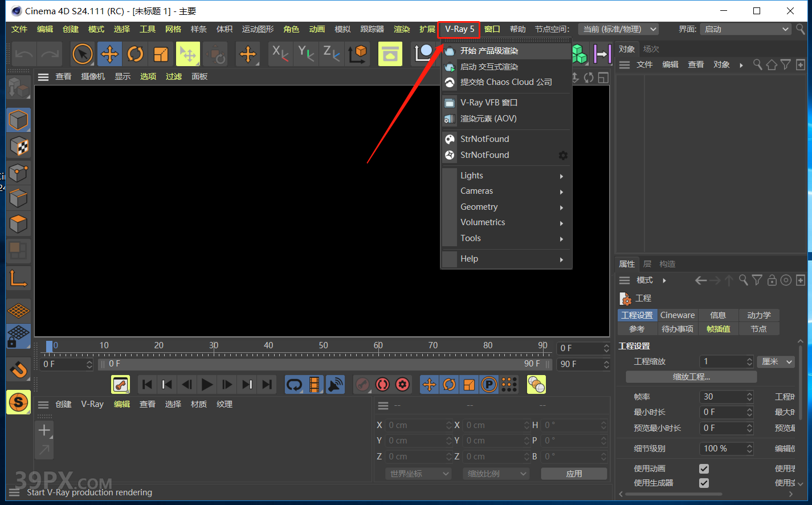Screen dimensions: 812x505
Task: Switch to the 动力学 tab
Action: (759, 315)
